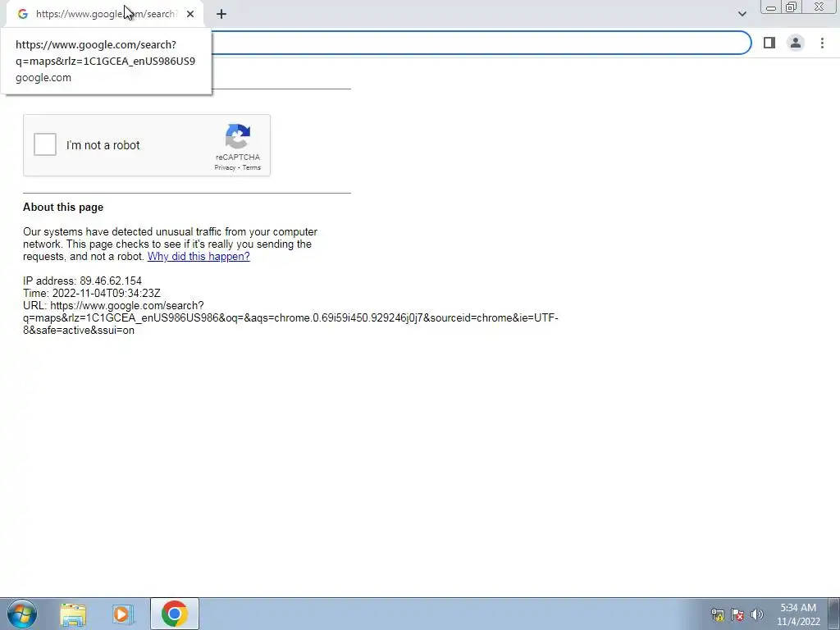The height and width of the screenshot is (630, 840).
Task: Open Windows Media Player from taskbar
Action: click(123, 614)
